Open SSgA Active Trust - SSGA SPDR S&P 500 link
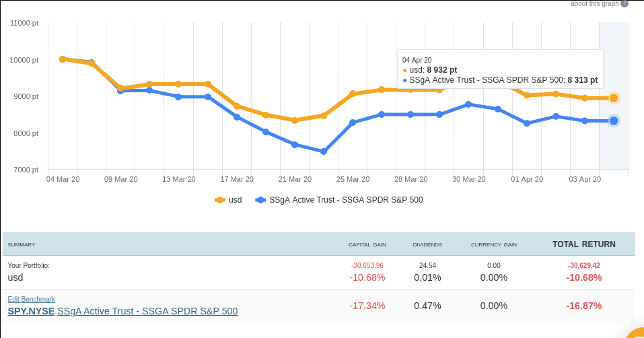 [147, 311]
